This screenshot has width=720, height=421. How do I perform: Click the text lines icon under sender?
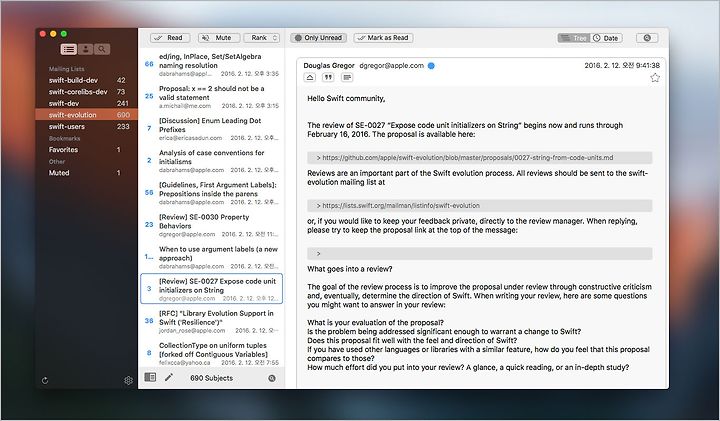point(347,77)
